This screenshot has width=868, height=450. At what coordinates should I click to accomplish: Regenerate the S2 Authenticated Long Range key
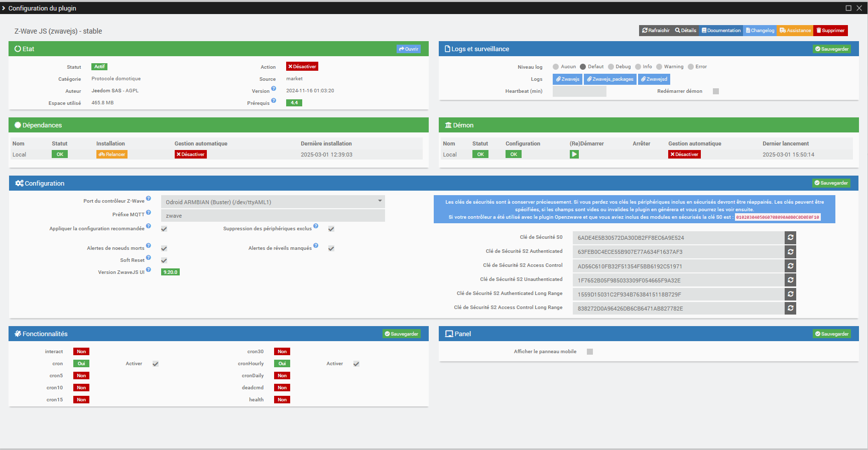pos(790,294)
